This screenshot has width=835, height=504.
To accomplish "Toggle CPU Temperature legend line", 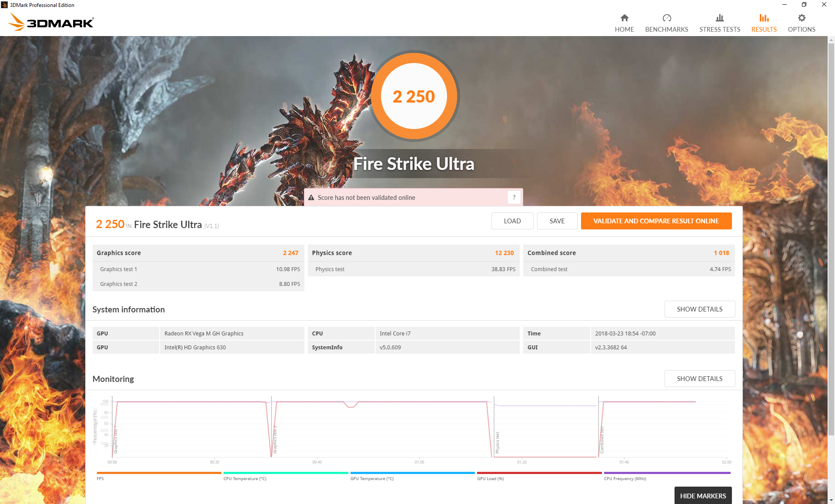I will (x=285, y=473).
